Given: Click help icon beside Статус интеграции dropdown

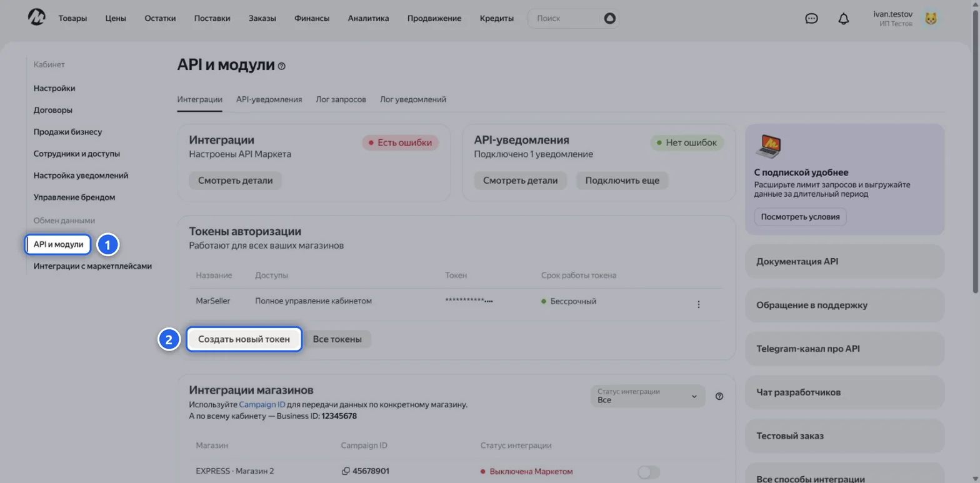Looking at the screenshot, I should (719, 396).
